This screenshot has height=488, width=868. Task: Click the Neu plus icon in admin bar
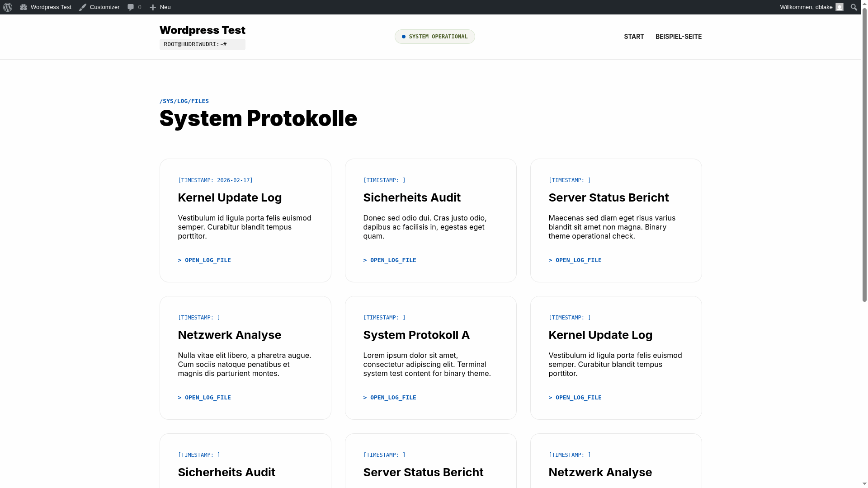(x=153, y=7)
